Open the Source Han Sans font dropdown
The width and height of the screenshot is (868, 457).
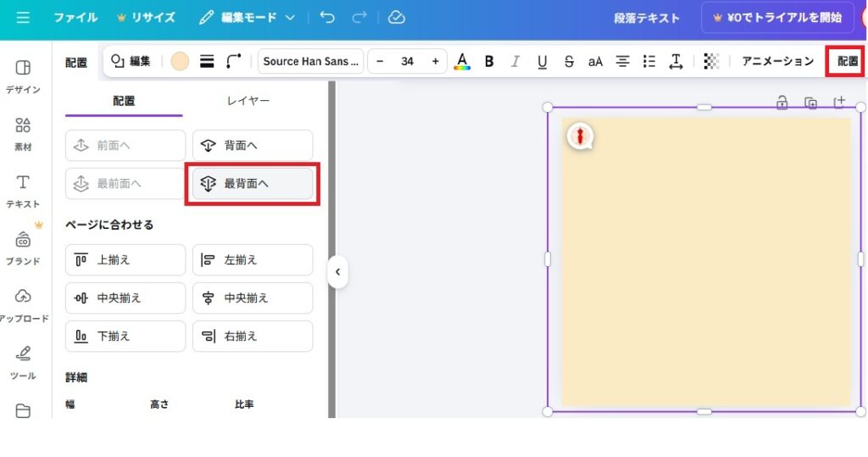point(310,61)
